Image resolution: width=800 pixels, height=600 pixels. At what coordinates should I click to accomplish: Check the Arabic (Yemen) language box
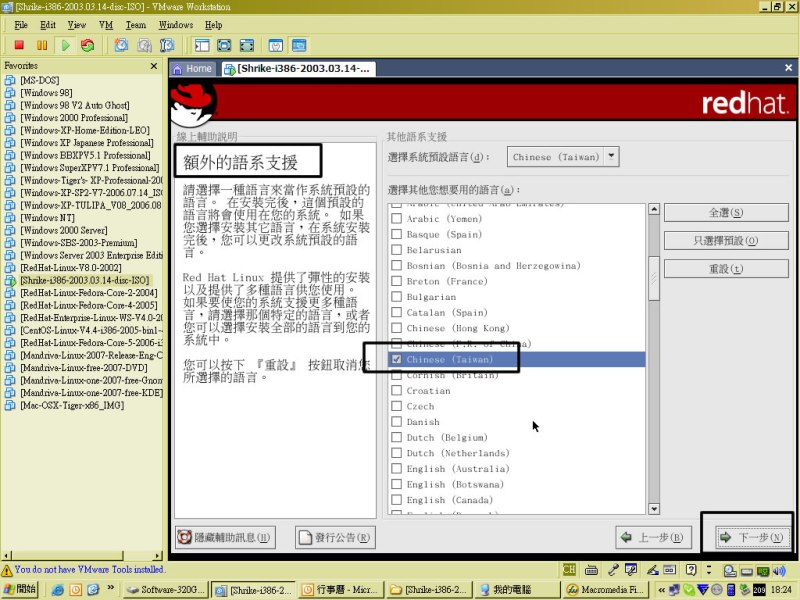click(x=396, y=219)
